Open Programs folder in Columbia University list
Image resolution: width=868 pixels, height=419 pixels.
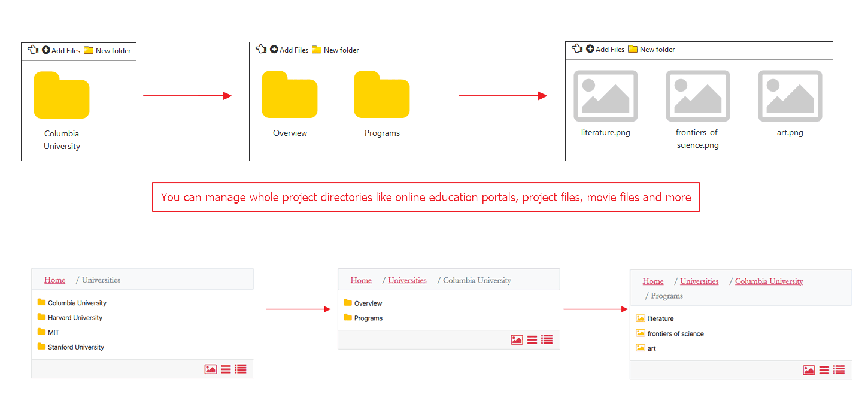pos(363,318)
